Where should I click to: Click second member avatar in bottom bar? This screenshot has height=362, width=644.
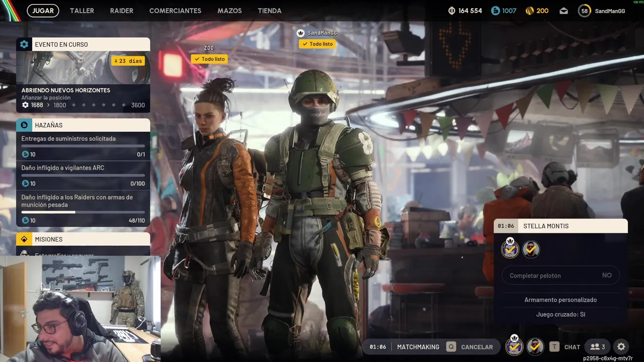click(535, 346)
